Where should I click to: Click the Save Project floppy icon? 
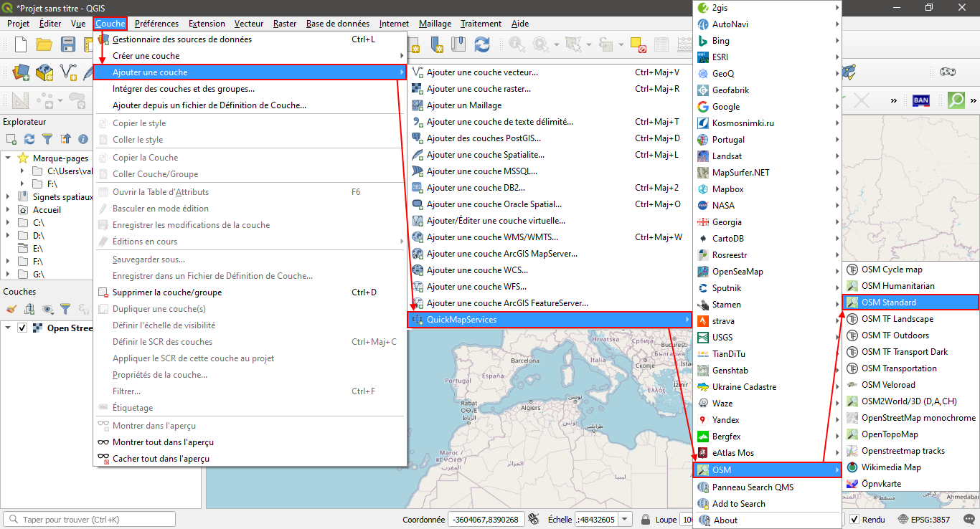[68, 44]
